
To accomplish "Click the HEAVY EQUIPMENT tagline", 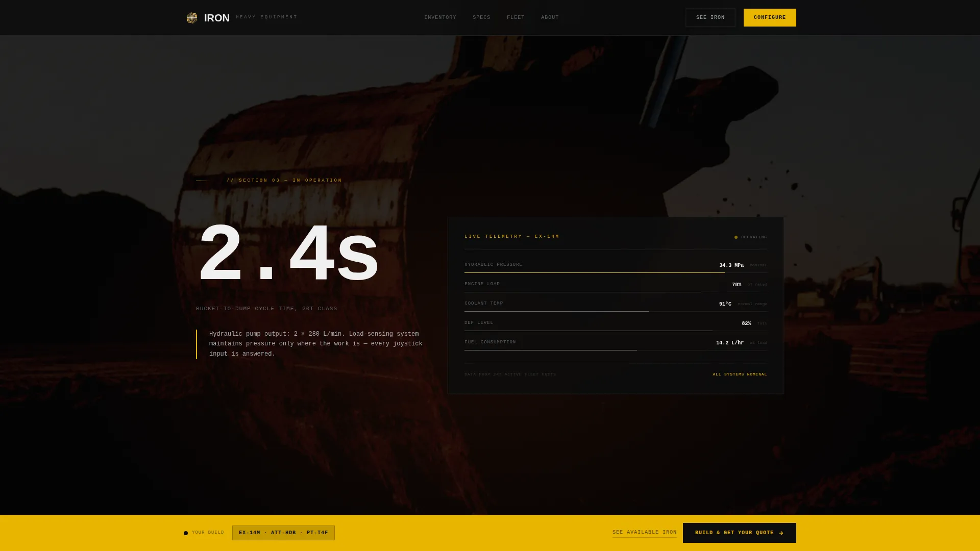I will point(266,17).
